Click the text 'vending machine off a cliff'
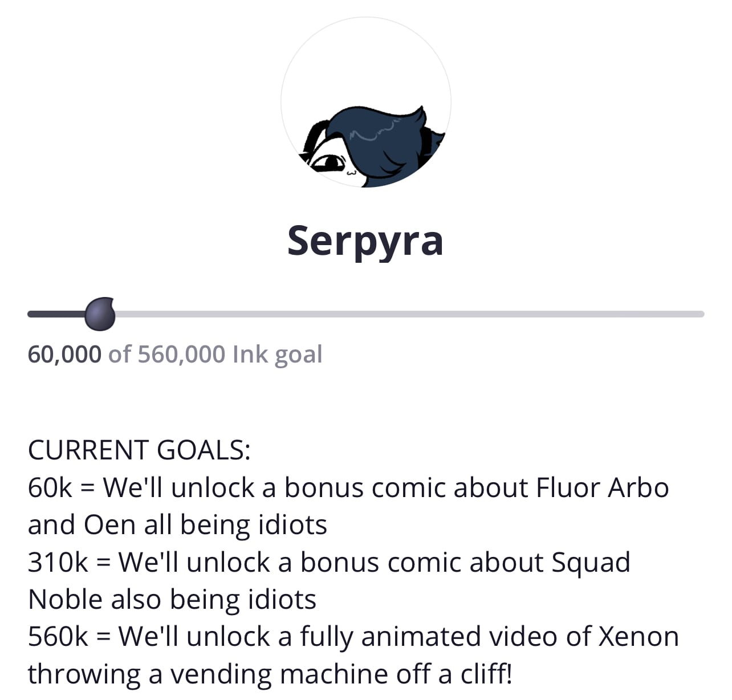Viewport: 732px width, 700px height. [x=341, y=674]
